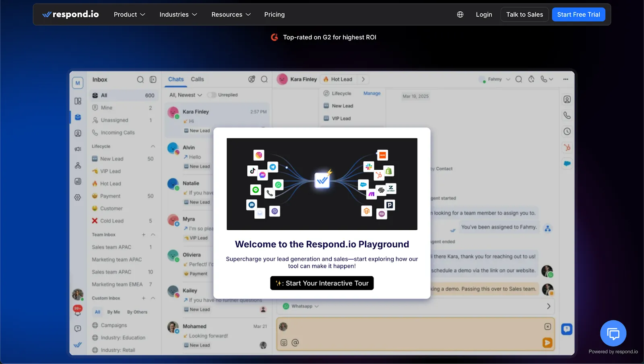The width and height of the screenshot is (644, 364).
Task: Collapse the Custom Inbox section
Action: tap(153, 298)
